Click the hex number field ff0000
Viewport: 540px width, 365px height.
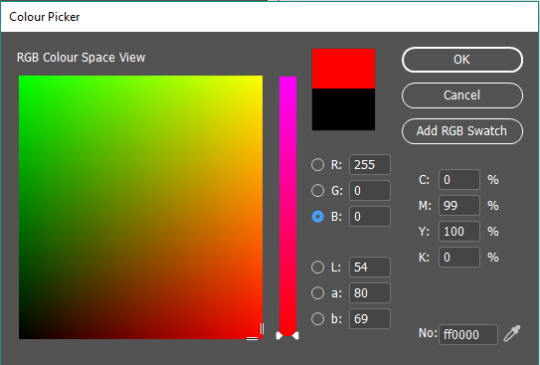coord(468,334)
